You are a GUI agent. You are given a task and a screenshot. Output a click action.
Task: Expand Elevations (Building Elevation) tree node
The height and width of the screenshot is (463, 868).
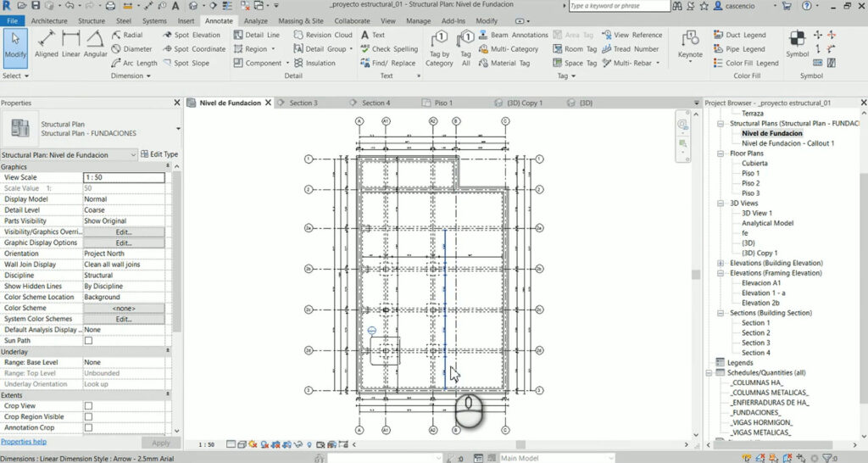(721, 264)
